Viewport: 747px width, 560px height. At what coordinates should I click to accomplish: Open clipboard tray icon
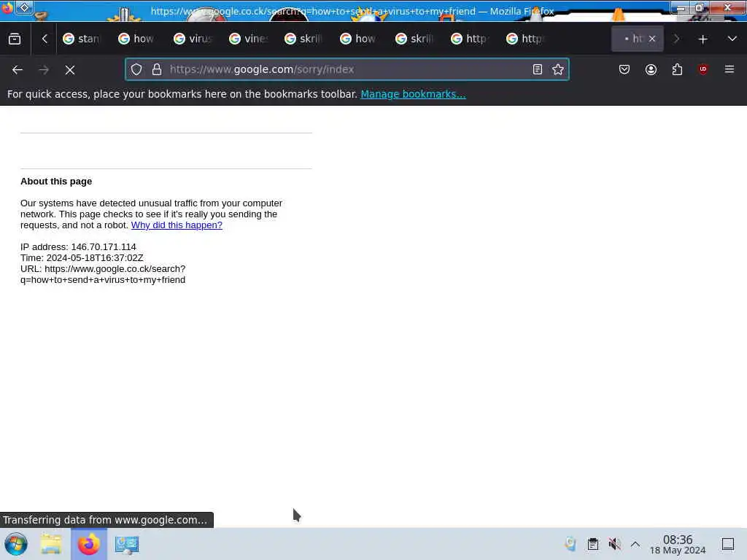592,544
